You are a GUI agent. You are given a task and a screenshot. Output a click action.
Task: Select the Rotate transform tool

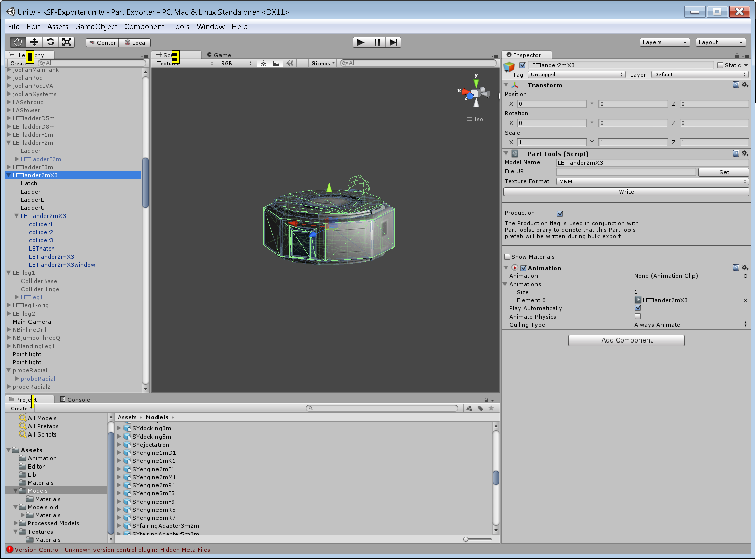50,42
